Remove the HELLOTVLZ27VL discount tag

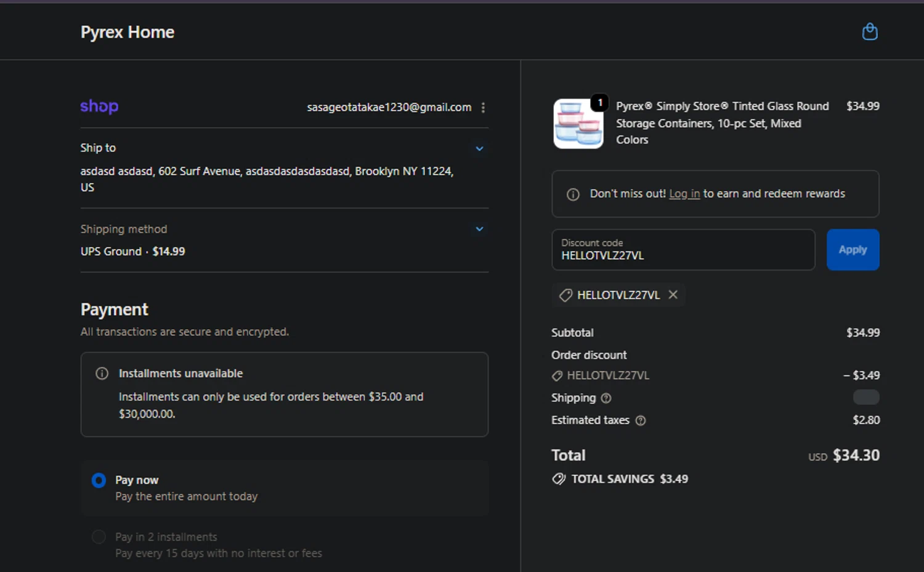(x=673, y=295)
